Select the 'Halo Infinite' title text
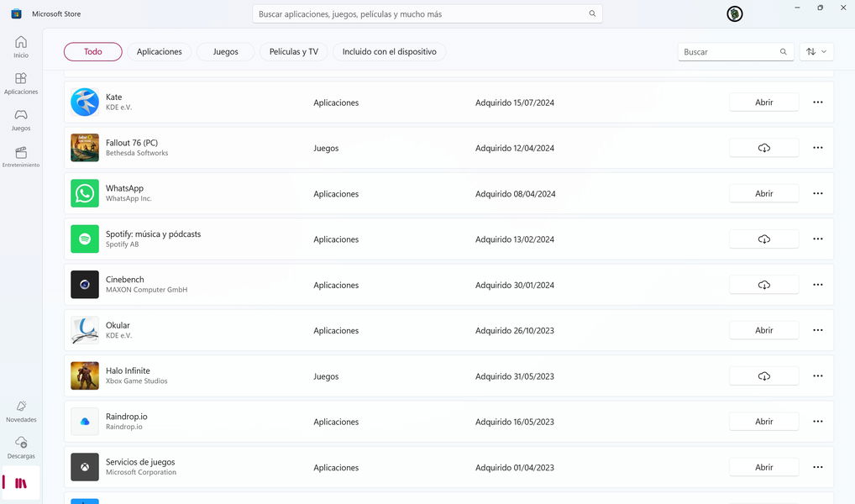The width and height of the screenshot is (855, 504). coord(128,371)
